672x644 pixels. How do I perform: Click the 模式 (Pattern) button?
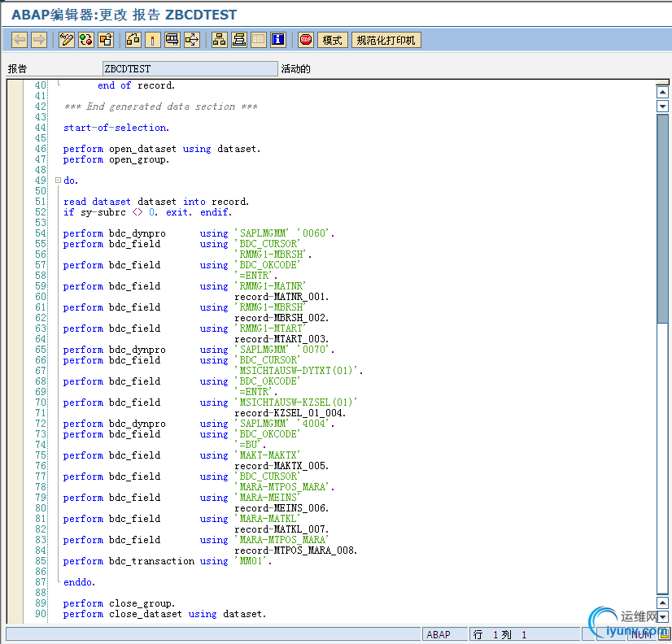333,40
